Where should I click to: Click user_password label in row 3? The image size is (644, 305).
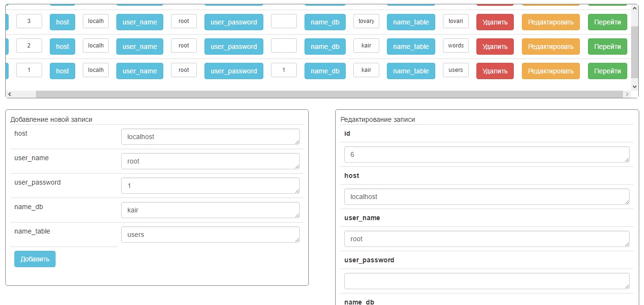coord(234,22)
